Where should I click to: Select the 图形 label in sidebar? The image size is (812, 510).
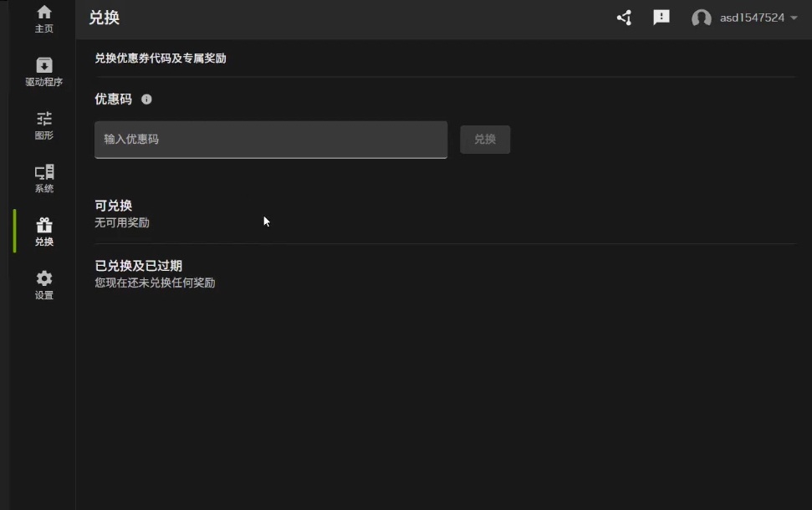pos(44,135)
